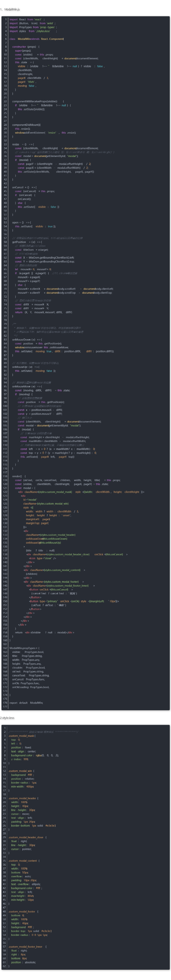
Task: Click the '.custom_modal_win {' selector line
Action: coord(21,771)
